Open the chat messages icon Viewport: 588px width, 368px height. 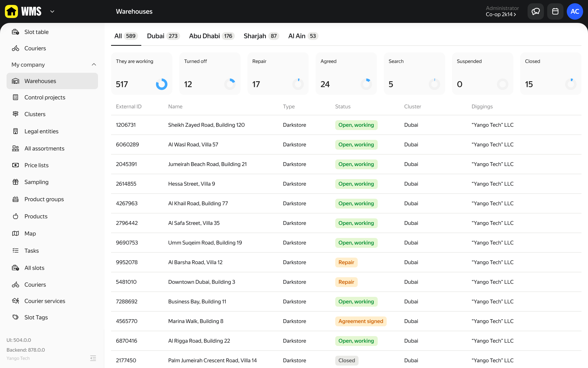535,11
